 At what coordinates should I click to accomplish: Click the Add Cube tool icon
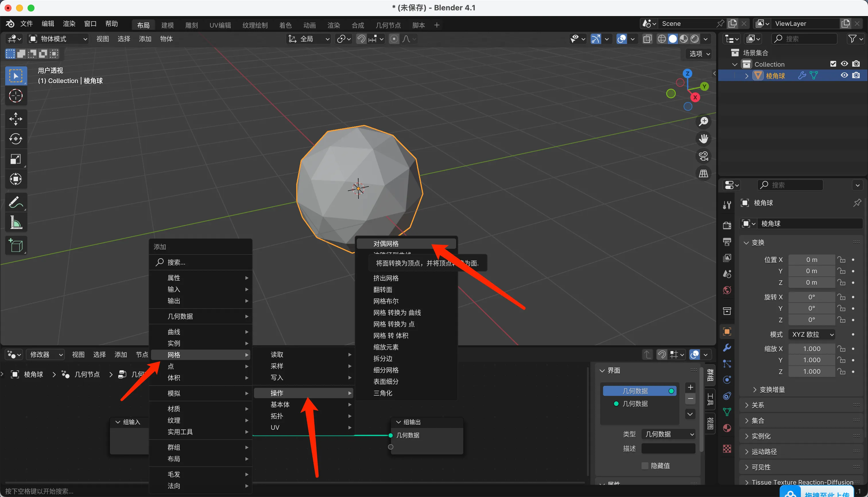16,245
